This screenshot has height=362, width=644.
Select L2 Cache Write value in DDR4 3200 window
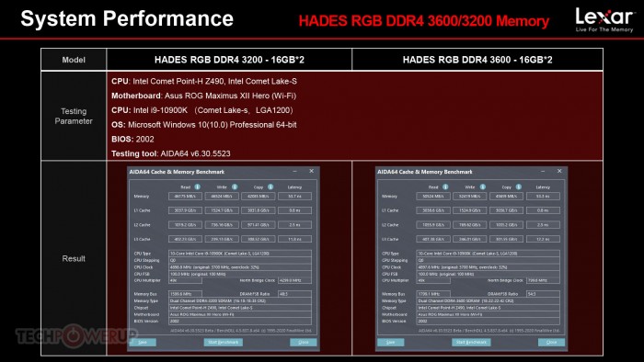[x=222, y=225]
